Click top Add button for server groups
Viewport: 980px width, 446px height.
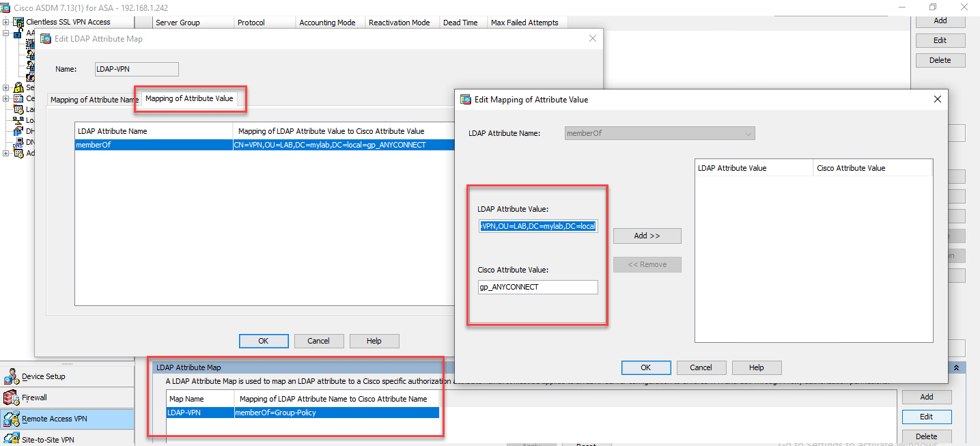tap(940, 20)
